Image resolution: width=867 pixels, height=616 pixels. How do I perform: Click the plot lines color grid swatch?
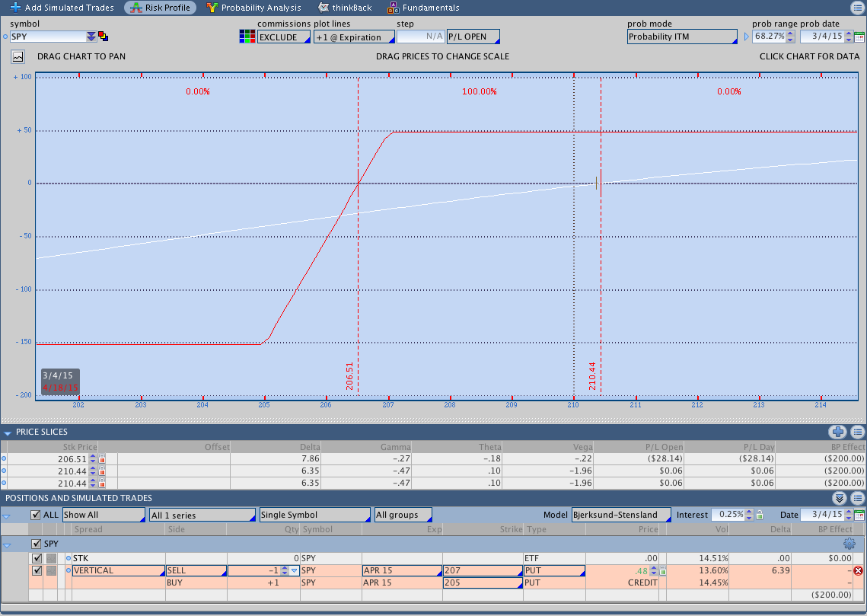pyautogui.click(x=247, y=37)
